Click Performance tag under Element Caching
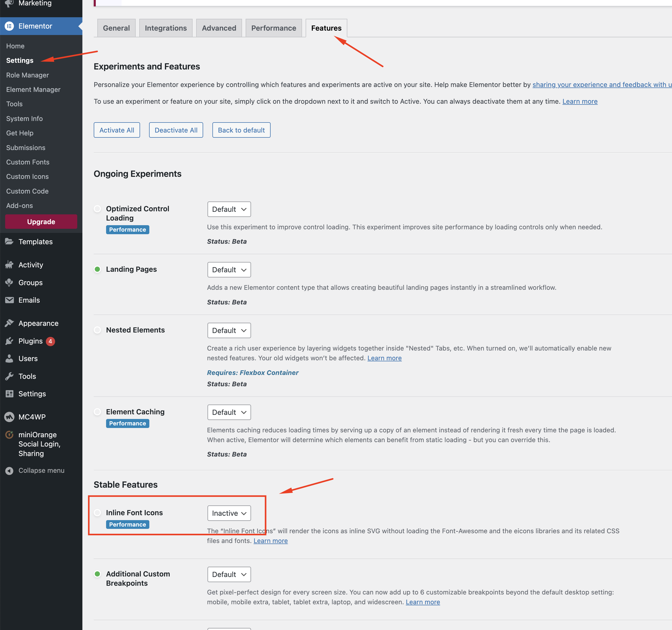Viewport: 672px width, 630px height. click(x=127, y=424)
